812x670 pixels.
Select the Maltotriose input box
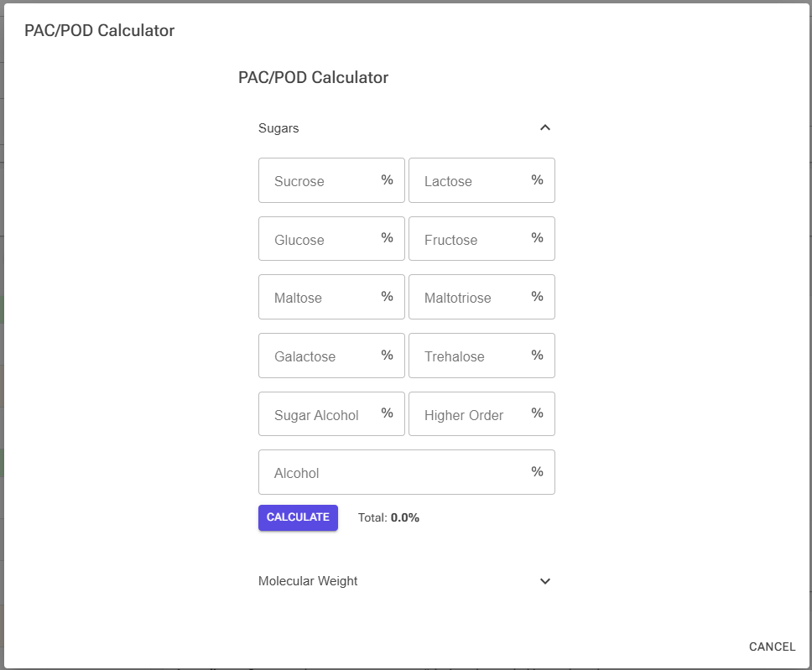coord(481,297)
